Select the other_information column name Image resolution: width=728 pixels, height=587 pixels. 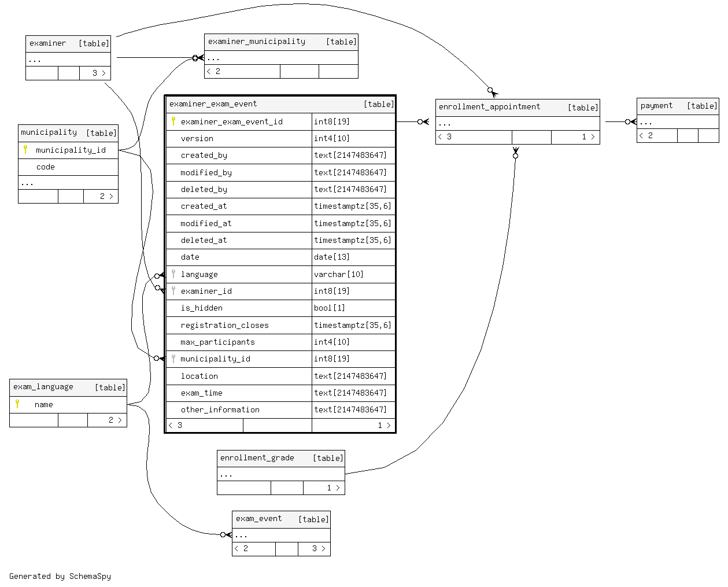pyautogui.click(x=220, y=410)
